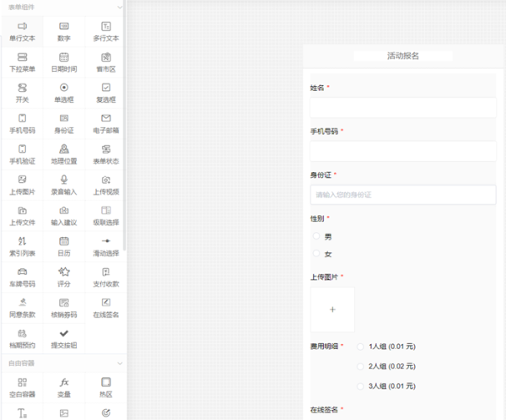This screenshot has height=420, width=506.
Task: Add 手机号码 component from the component panel
Action: 22,124
